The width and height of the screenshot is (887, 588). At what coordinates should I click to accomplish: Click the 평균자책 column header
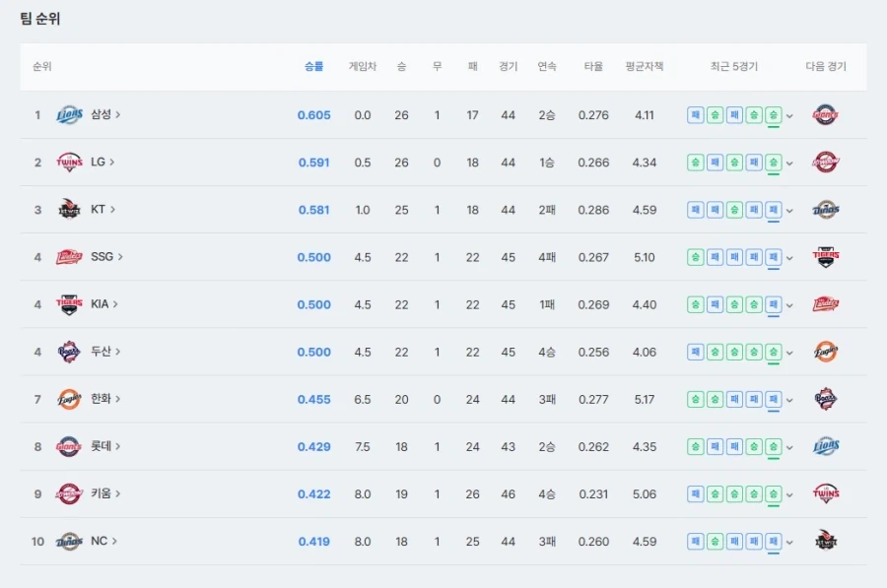tap(645, 67)
